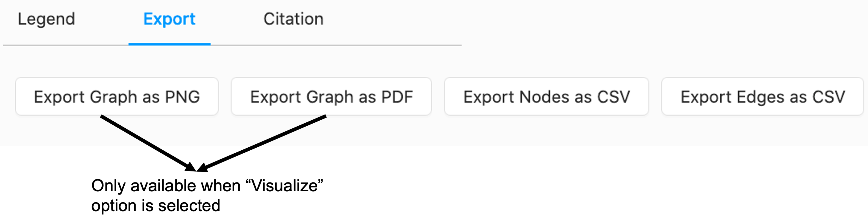Download the graph as a PNG image
Screen dimensions: 868x216
[x=117, y=97]
